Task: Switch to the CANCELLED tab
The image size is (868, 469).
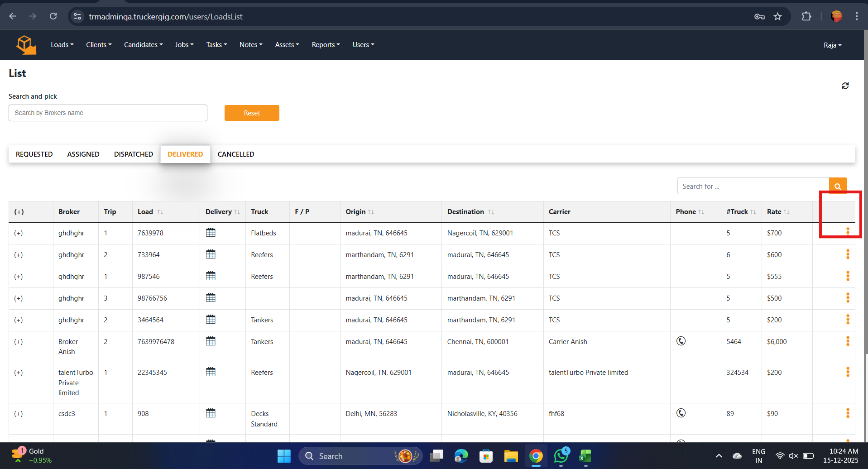Action: [x=236, y=154]
